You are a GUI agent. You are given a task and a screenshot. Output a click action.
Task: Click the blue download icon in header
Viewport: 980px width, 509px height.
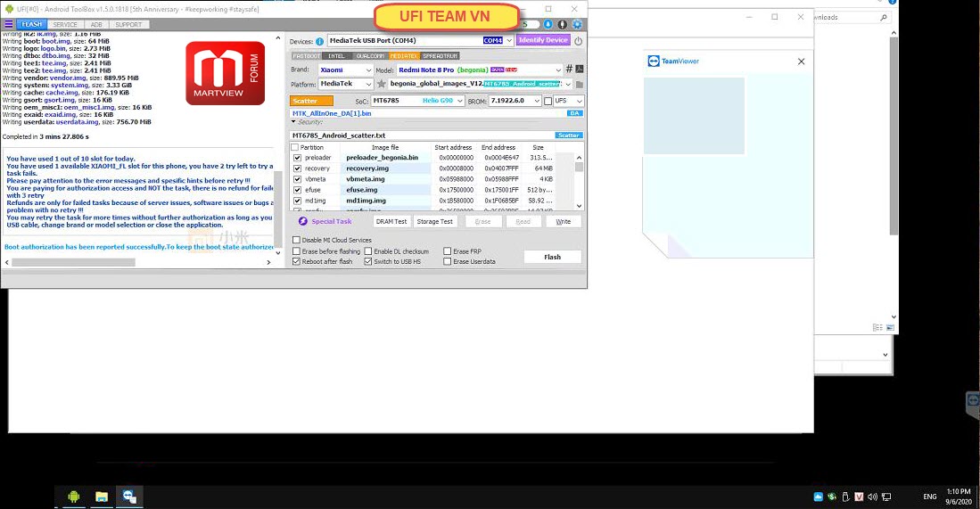[548, 24]
